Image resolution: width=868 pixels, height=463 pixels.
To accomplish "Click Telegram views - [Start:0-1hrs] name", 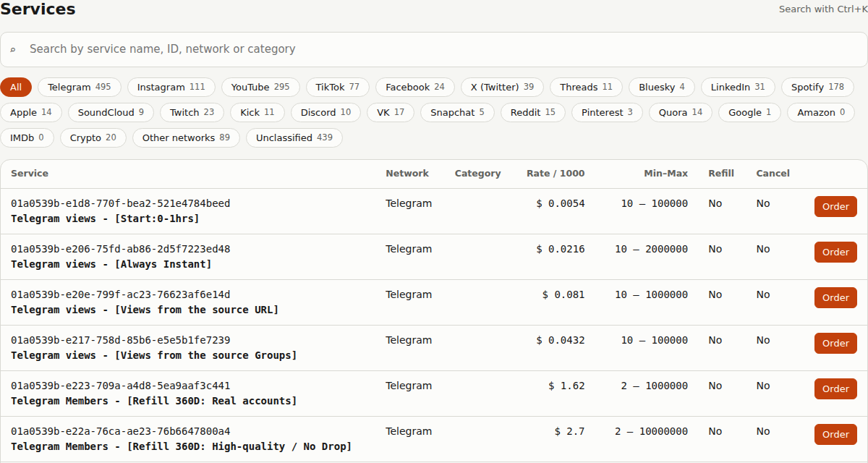I will pyautogui.click(x=105, y=218).
